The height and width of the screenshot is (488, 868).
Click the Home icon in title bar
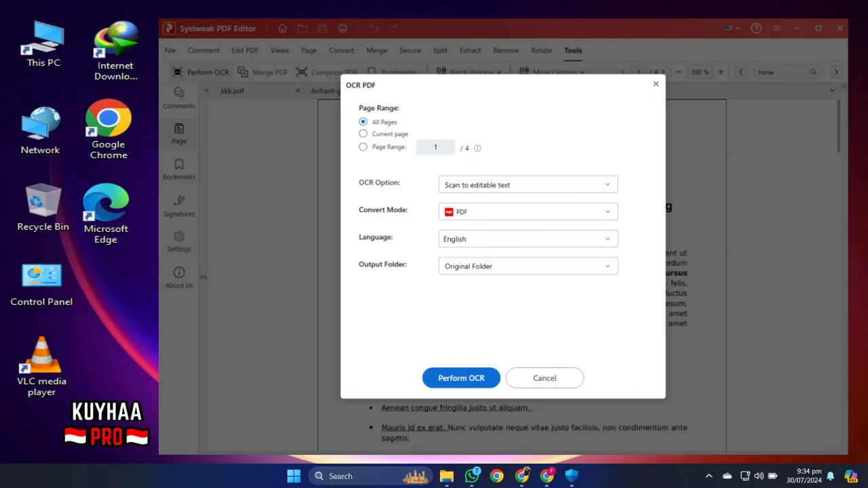point(282,28)
